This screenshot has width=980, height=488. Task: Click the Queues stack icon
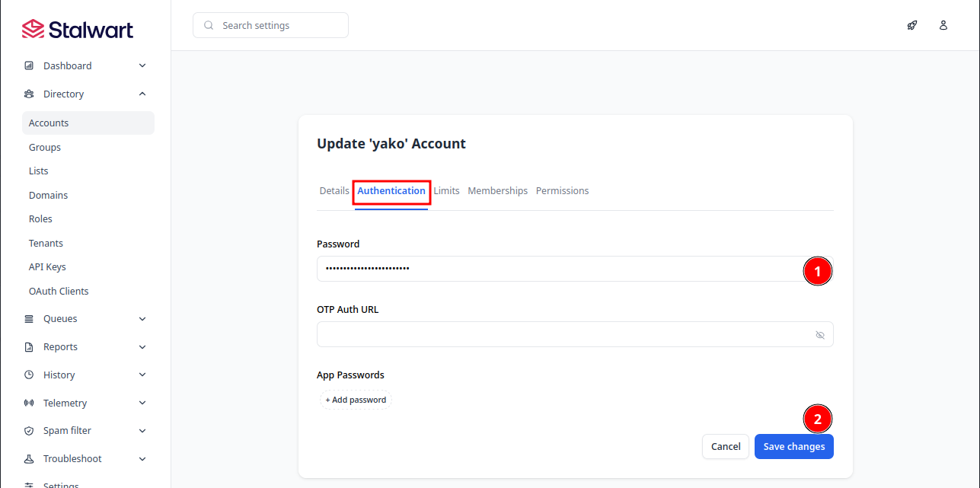pyautogui.click(x=29, y=319)
